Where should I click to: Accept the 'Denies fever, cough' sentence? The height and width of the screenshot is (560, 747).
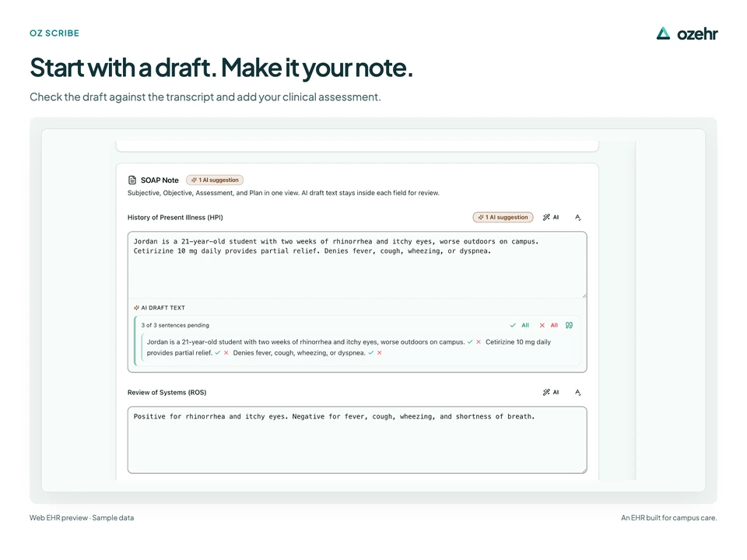(371, 353)
